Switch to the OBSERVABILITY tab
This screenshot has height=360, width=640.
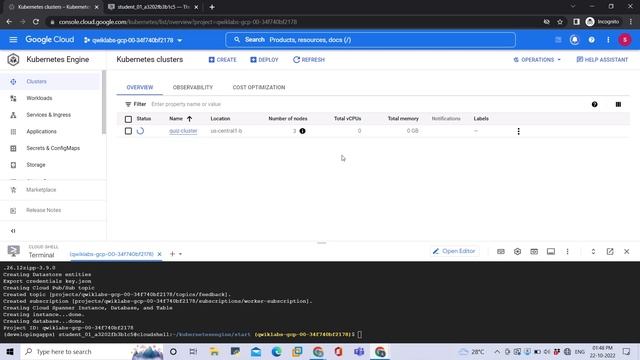point(193,87)
